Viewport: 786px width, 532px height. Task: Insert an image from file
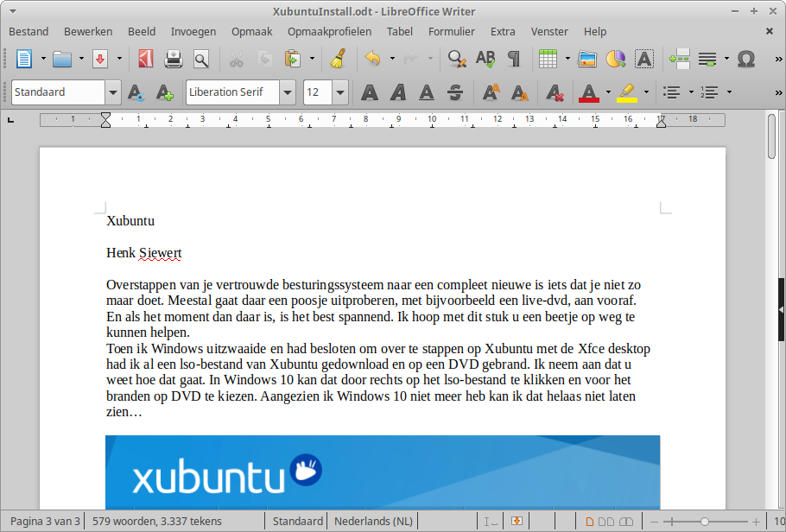coord(587,60)
